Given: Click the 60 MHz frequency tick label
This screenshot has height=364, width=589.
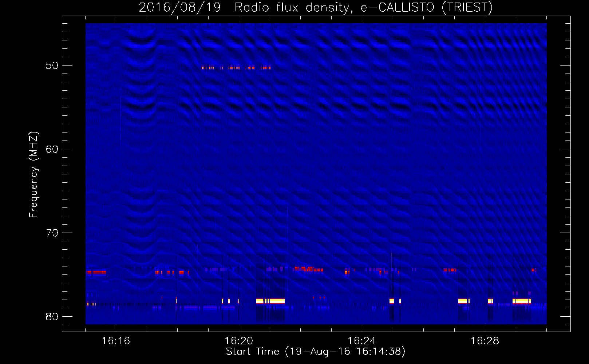Looking at the screenshot, I should click(x=52, y=149).
